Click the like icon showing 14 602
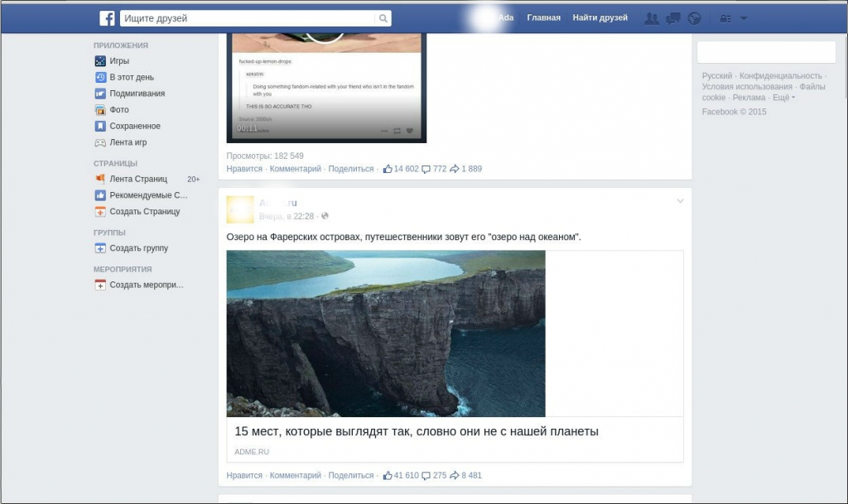 tap(388, 169)
